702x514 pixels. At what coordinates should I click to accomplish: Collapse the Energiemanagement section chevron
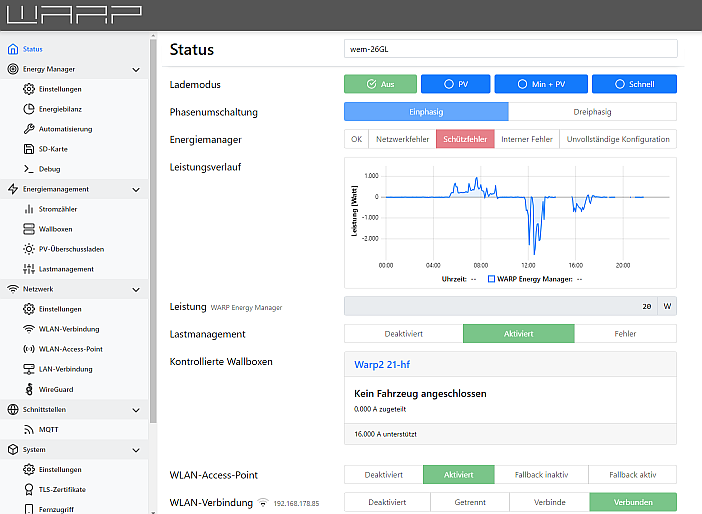click(x=136, y=189)
